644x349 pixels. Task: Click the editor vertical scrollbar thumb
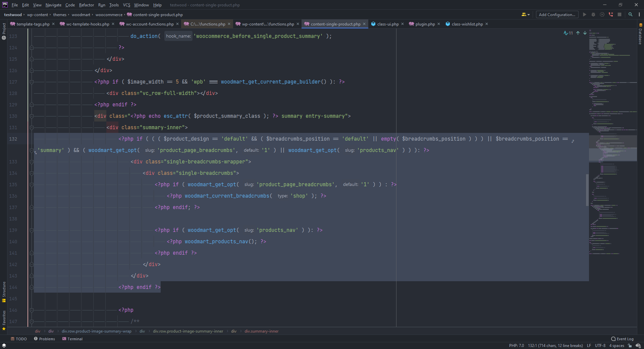click(x=587, y=190)
